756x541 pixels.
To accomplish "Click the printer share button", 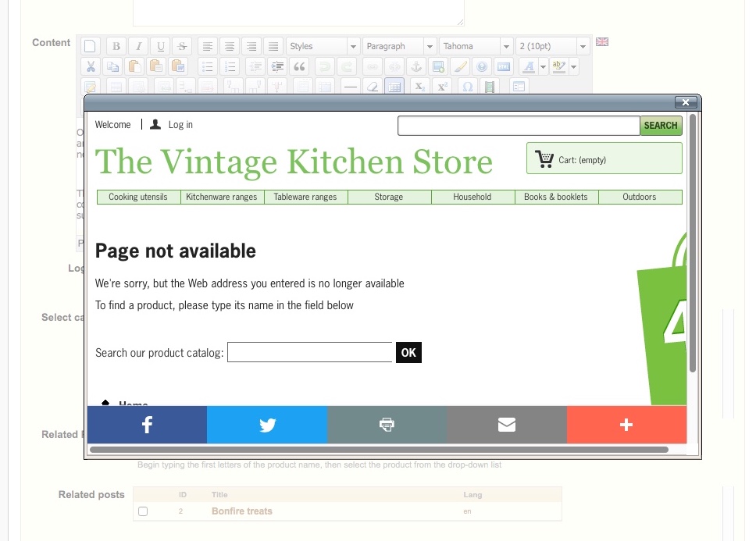I will [x=387, y=425].
